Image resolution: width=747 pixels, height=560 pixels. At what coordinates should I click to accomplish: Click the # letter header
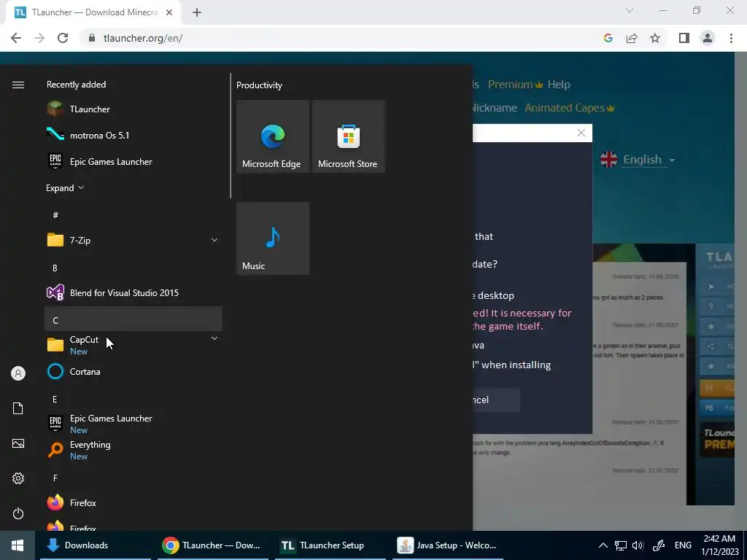133,215
